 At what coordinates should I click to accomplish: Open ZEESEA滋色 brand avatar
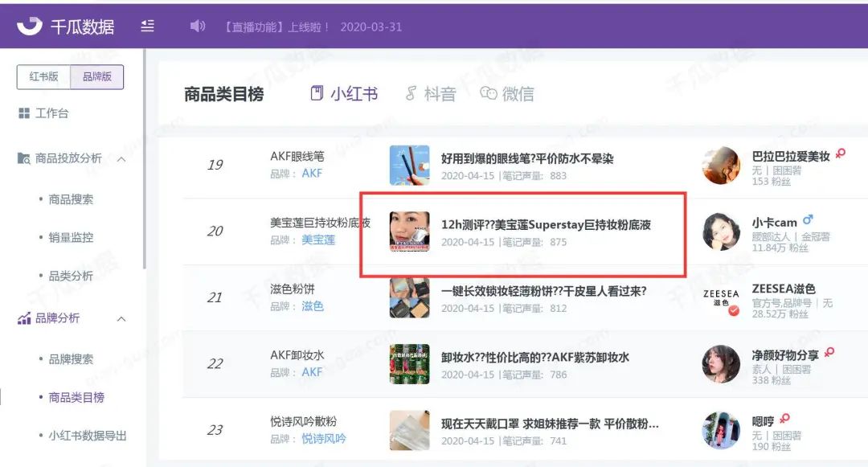click(721, 298)
